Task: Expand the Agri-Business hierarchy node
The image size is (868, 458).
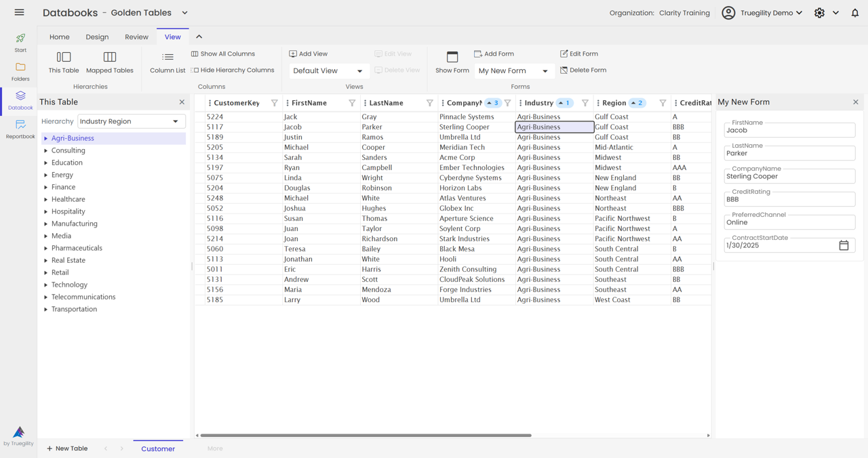Action: (x=45, y=138)
